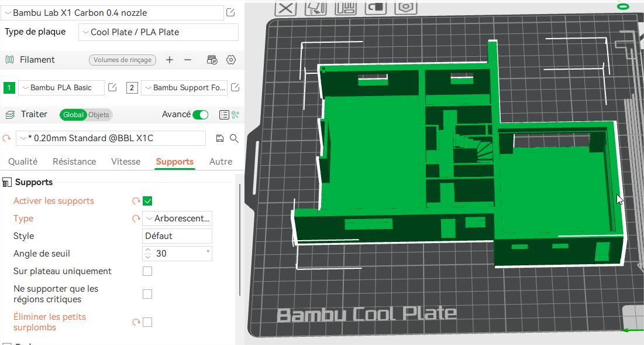
Task: Decrease Angle de seuil with down arrow
Action: coord(148,257)
